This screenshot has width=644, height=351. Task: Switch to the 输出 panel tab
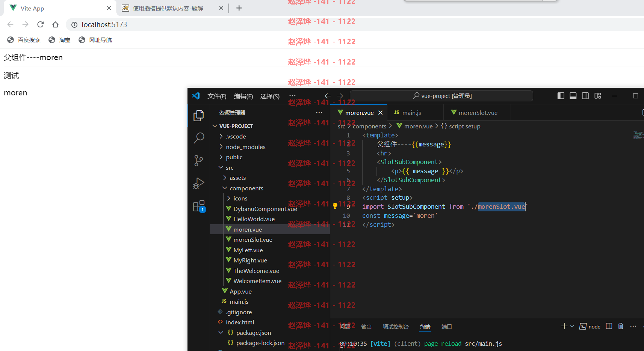pos(366,327)
